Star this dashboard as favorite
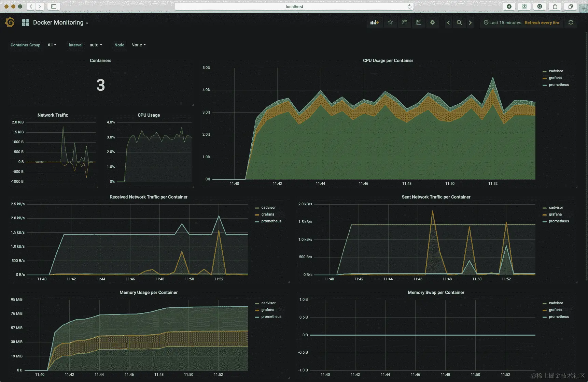Image resolution: width=588 pixels, height=382 pixels. 390,23
